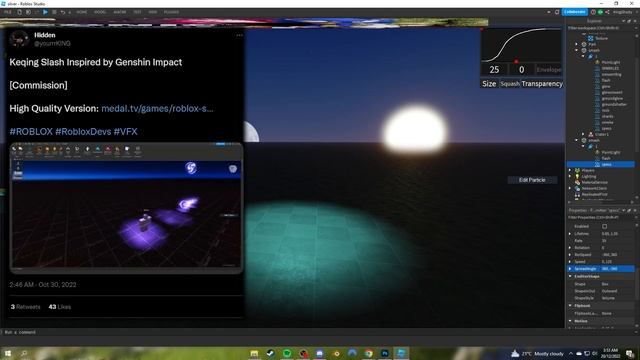Collapse the second smash model in Explorer
This screenshot has height=360, width=640.
[x=576, y=140]
